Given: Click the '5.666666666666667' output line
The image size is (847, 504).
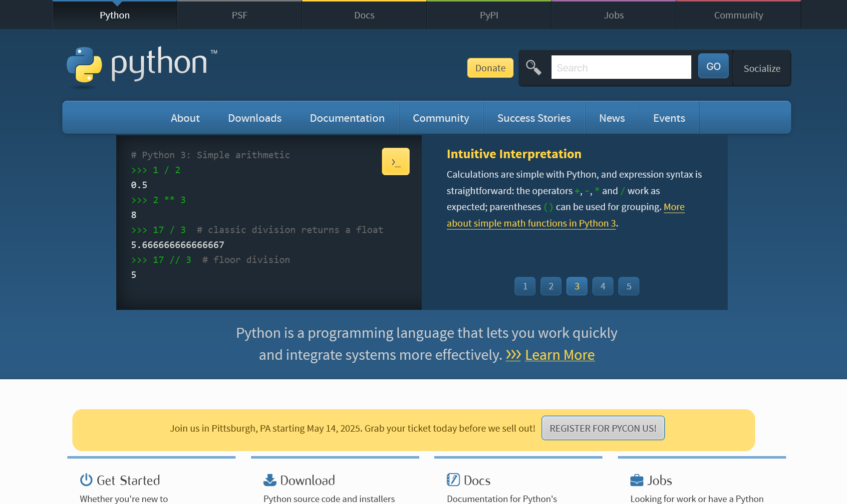Looking at the screenshot, I should [x=178, y=245].
